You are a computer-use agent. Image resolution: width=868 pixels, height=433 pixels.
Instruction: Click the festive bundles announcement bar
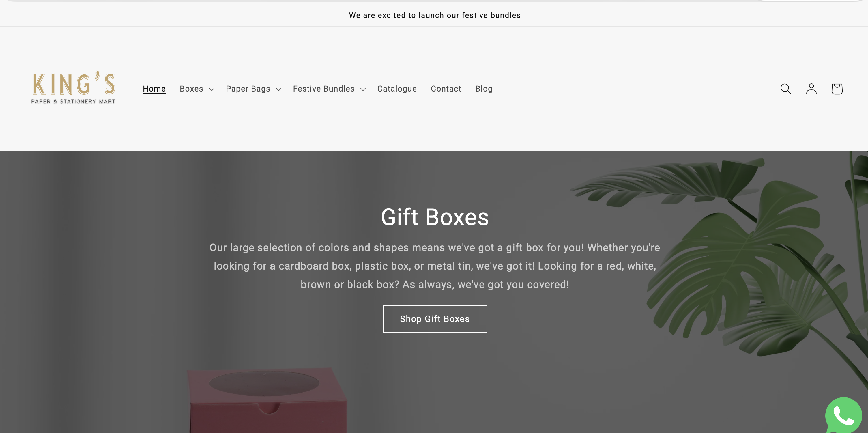click(x=435, y=15)
